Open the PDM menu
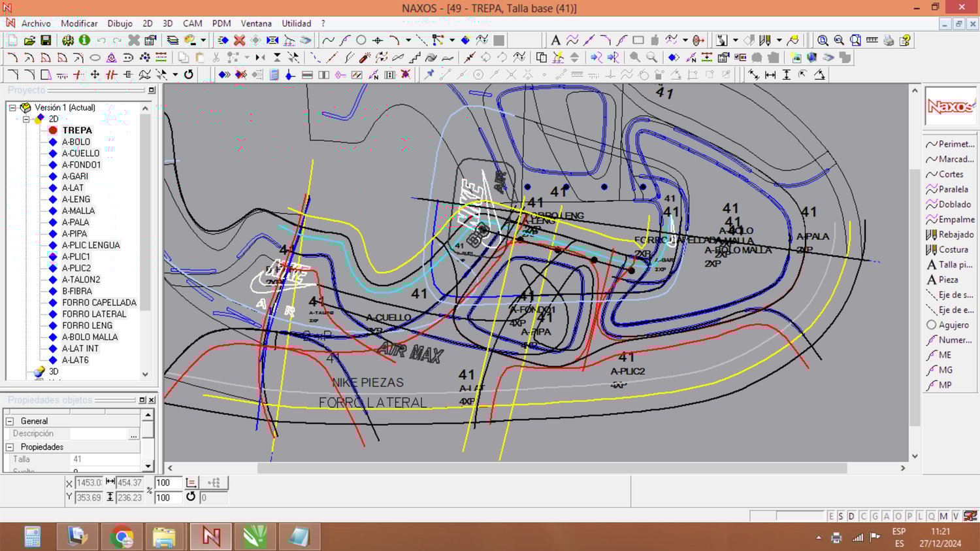This screenshot has height=551, width=980. [221, 24]
